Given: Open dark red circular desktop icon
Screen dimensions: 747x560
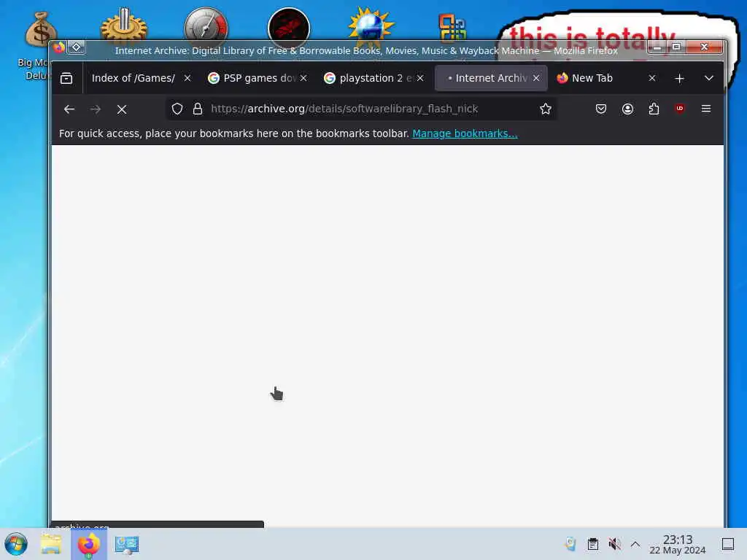Looking at the screenshot, I should (x=289, y=26).
